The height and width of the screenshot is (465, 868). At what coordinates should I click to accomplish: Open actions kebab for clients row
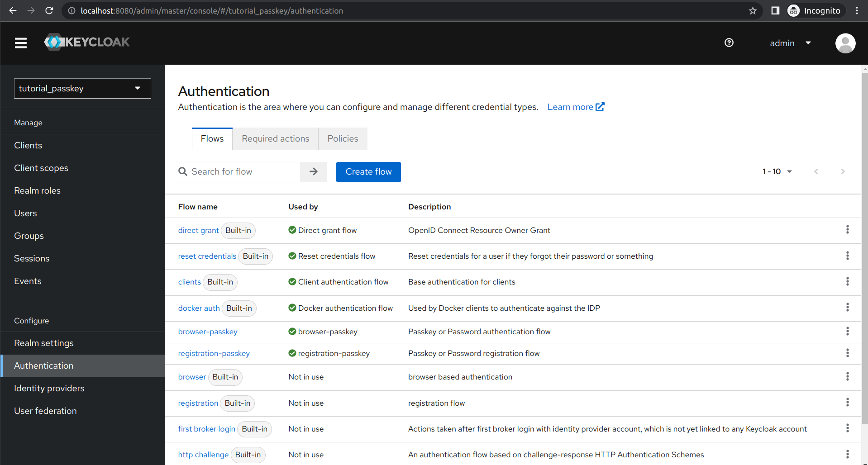point(847,281)
